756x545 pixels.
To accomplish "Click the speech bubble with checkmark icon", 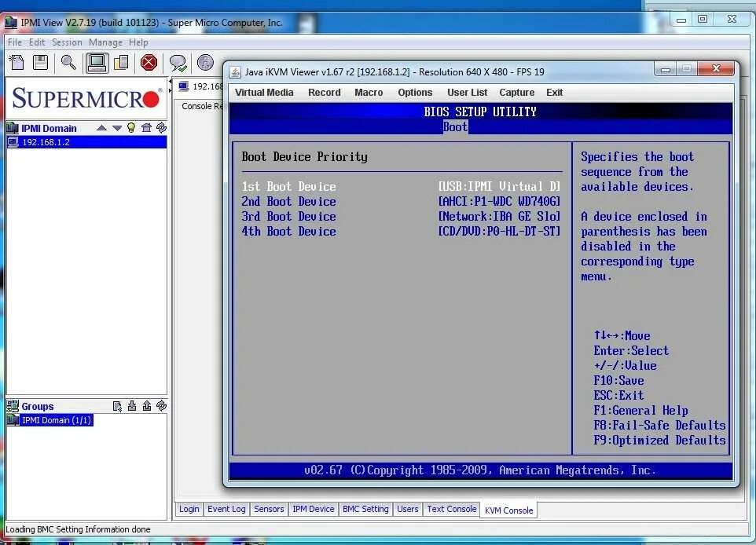I will coord(178,63).
